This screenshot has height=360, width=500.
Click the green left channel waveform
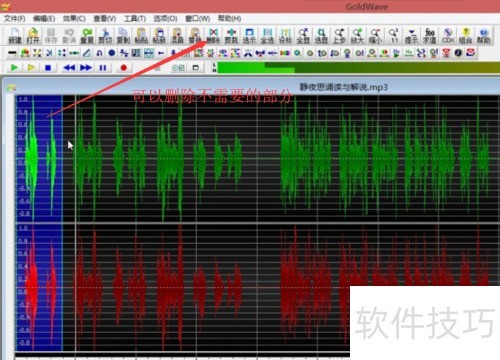click(x=258, y=158)
